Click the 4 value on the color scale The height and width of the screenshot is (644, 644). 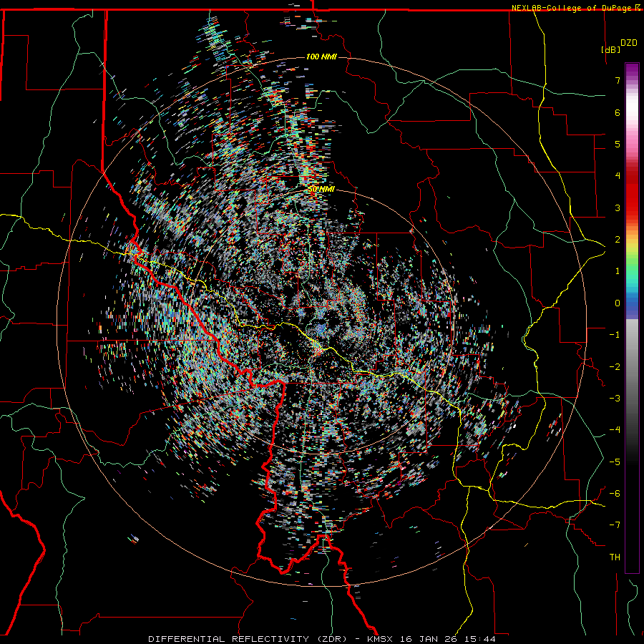618,176
